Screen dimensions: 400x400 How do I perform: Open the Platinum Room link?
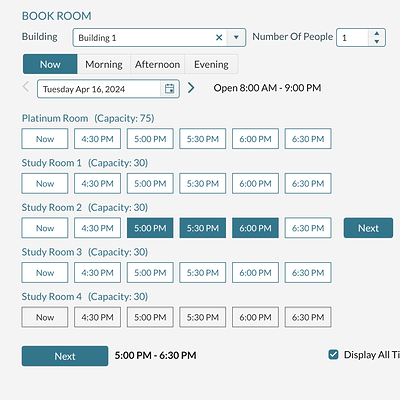coord(55,118)
